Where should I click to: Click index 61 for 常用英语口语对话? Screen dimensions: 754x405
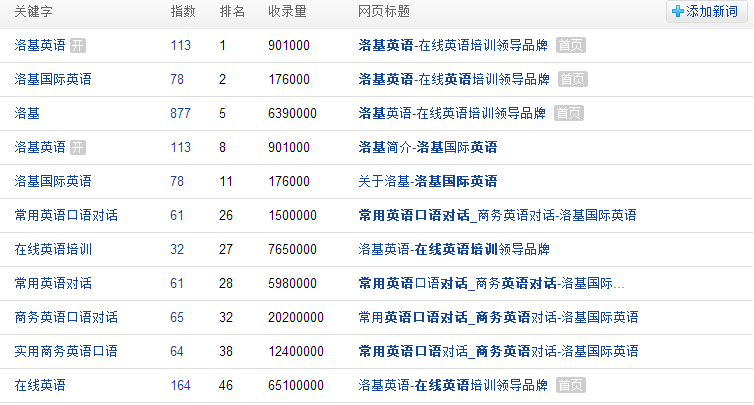click(177, 215)
